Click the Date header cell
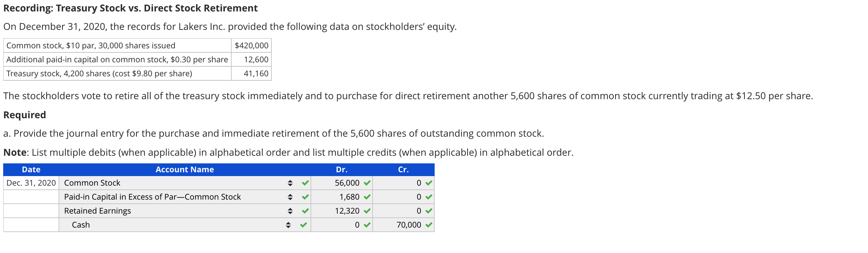Image resolution: width=868 pixels, height=253 pixels. (x=31, y=169)
